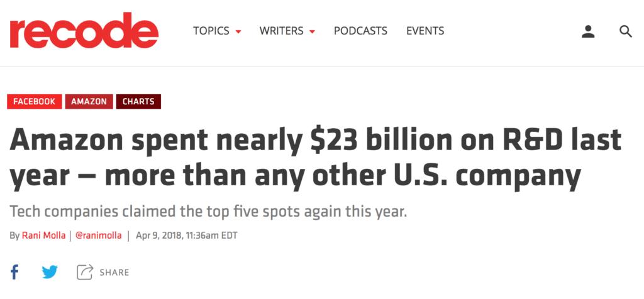This screenshot has width=644, height=299.
Task: Open the search magnifier icon
Action: pyautogui.click(x=626, y=31)
